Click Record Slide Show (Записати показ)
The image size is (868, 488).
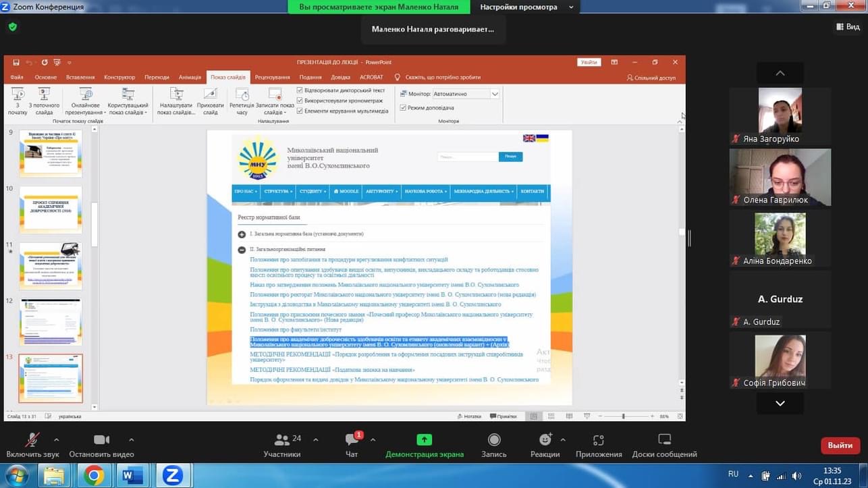tap(274, 101)
